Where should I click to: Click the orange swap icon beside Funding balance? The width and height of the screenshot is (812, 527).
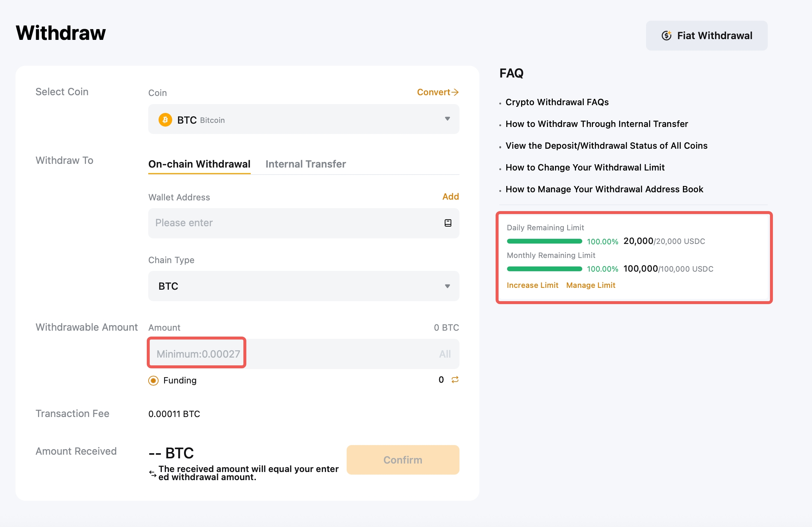click(455, 380)
